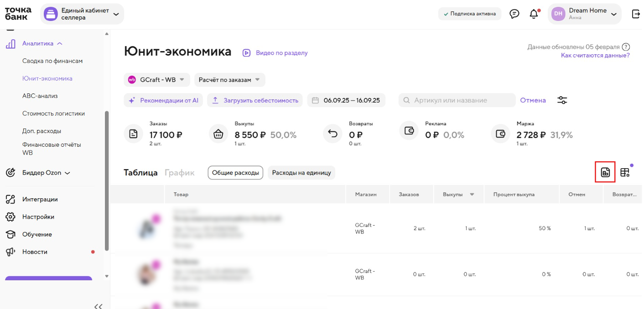The width and height of the screenshot is (644, 309).
Task: Toggle Выкупы column sort arrow
Action: point(472,195)
